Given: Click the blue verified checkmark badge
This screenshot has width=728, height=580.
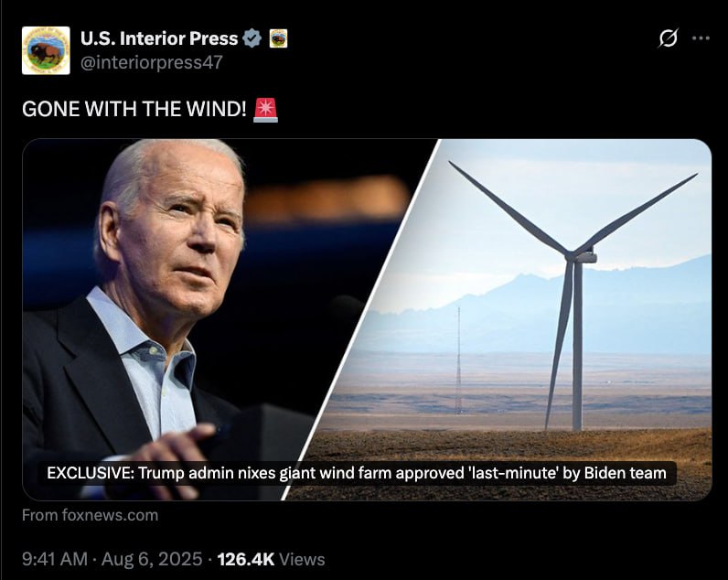Looking at the screenshot, I should coord(252,38).
